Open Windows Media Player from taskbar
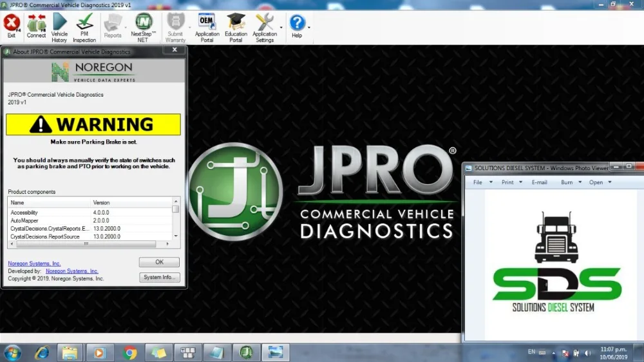 click(99, 352)
